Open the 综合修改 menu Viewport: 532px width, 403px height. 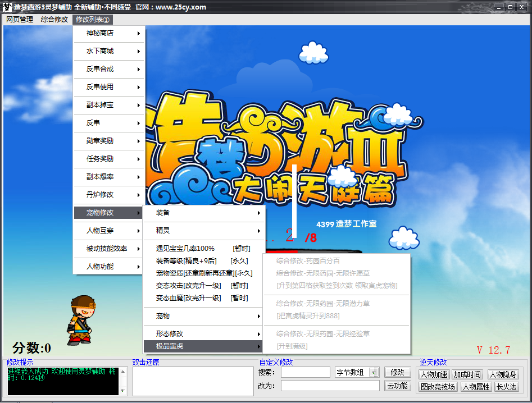[x=54, y=20]
